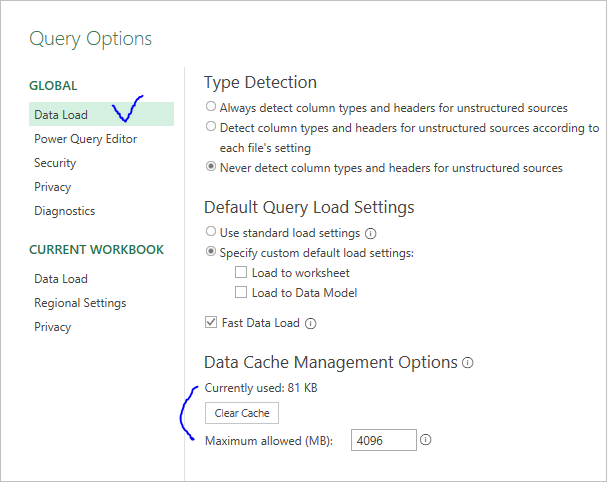Click info icon beside Fast Data Load
The width and height of the screenshot is (607, 482).
[310, 323]
